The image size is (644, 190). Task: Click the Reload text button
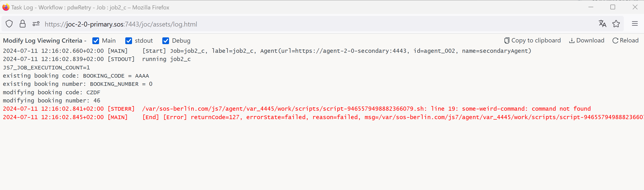[629, 40]
